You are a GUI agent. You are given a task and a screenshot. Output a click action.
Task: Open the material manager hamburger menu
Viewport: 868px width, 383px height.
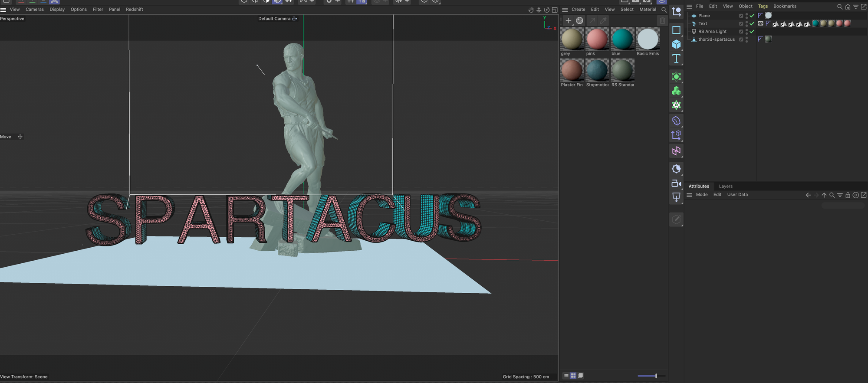[x=565, y=10]
